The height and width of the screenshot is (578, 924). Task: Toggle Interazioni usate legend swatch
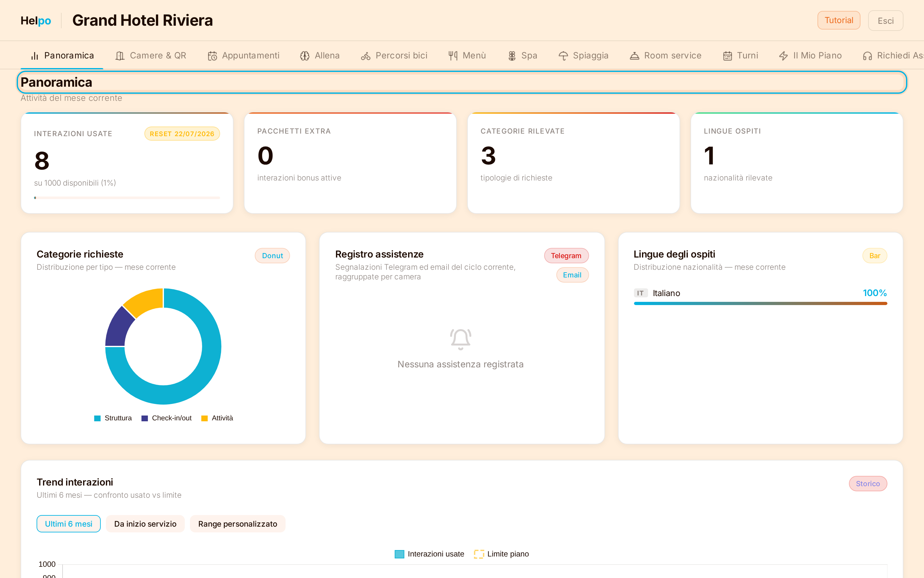[x=399, y=554]
